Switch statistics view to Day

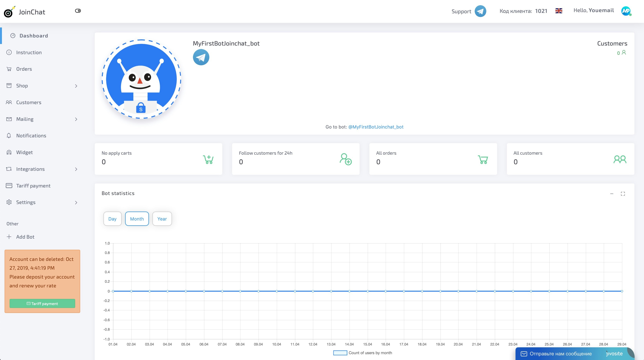[112, 219]
